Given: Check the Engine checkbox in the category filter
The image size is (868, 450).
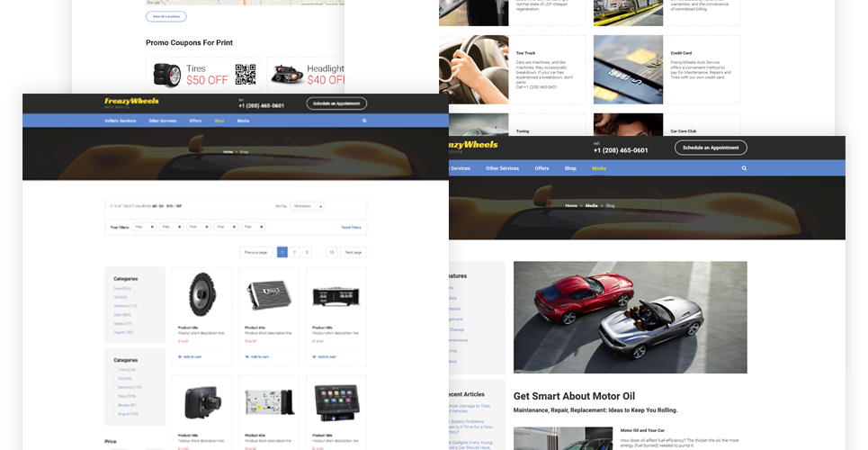Looking at the screenshot, I should (x=116, y=414).
